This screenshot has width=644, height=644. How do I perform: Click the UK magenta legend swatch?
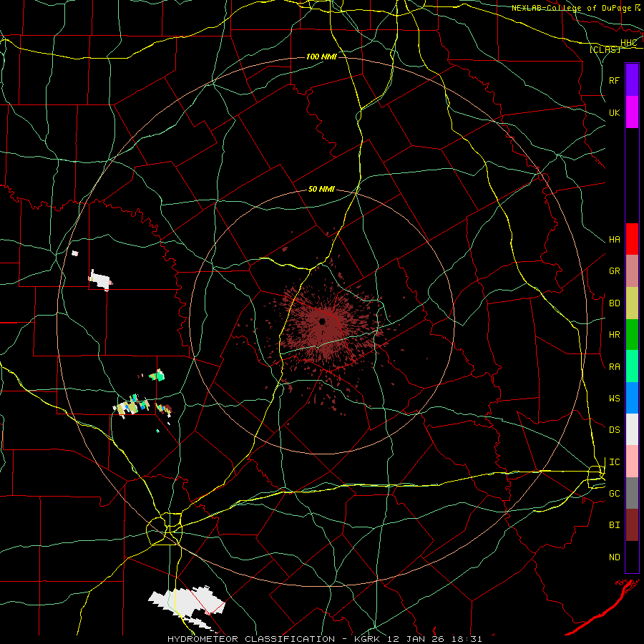point(632,112)
